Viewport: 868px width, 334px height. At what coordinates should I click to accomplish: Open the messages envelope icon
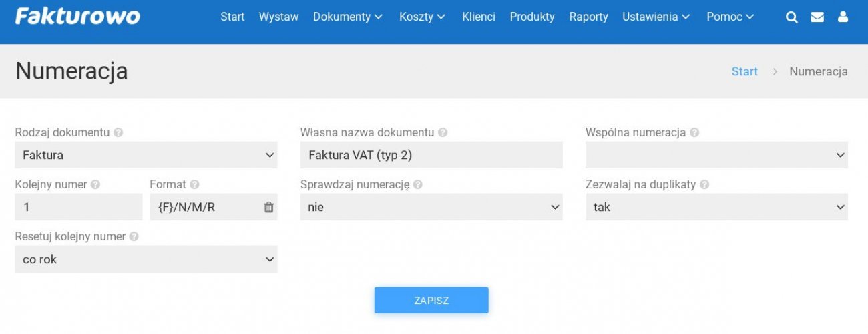(x=817, y=17)
